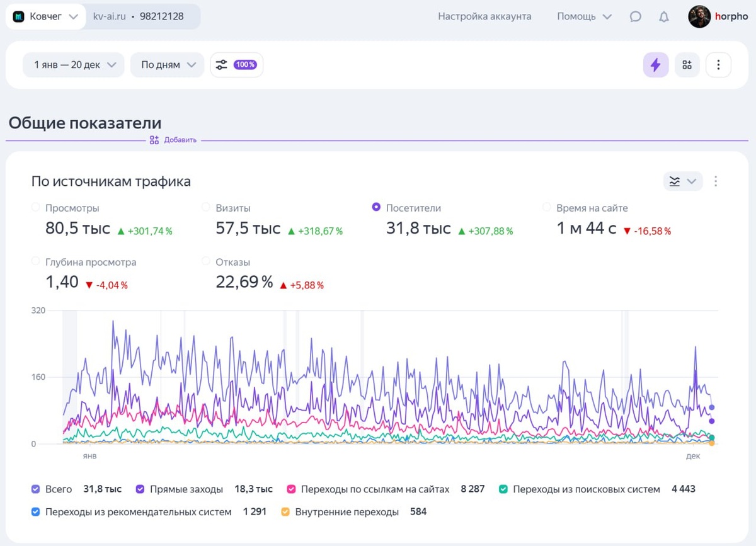756x546 pixels.
Task: Open the notifications bell
Action: (x=663, y=17)
